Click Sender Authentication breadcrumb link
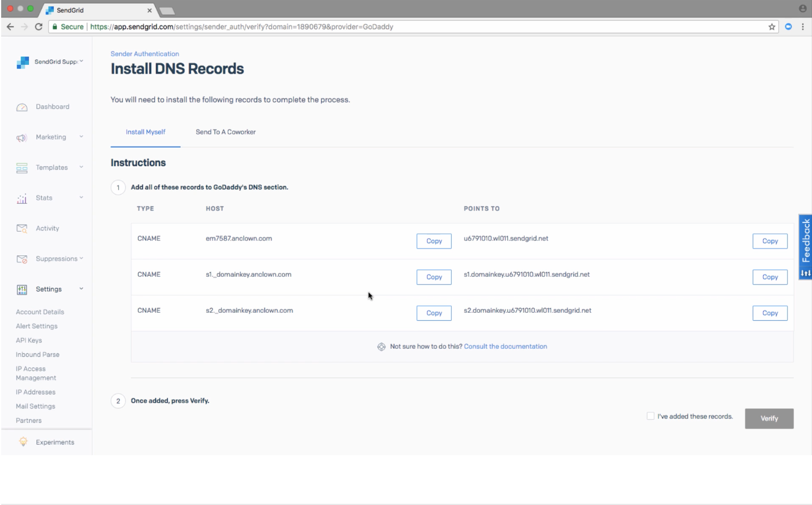 [x=145, y=54]
